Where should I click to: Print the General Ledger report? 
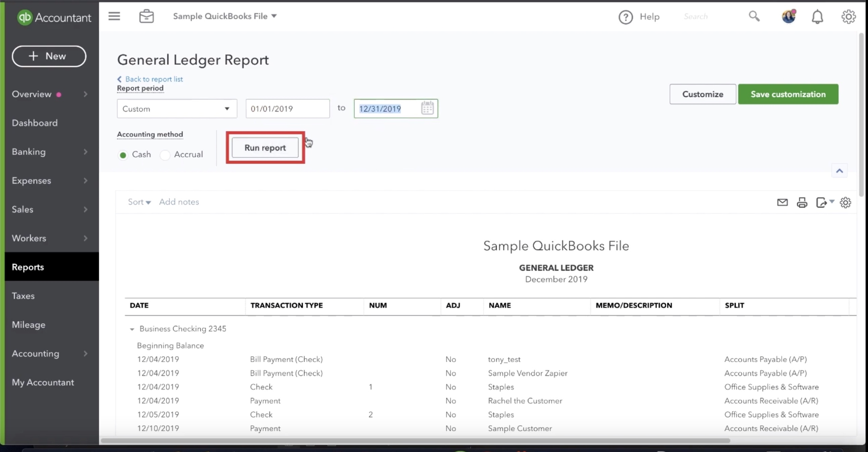click(x=802, y=202)
